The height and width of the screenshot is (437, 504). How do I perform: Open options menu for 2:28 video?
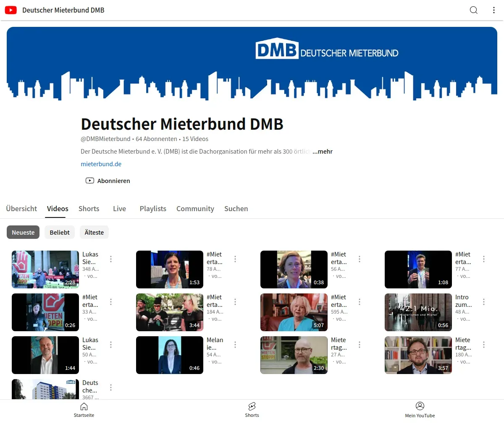[x=111, y=259]
